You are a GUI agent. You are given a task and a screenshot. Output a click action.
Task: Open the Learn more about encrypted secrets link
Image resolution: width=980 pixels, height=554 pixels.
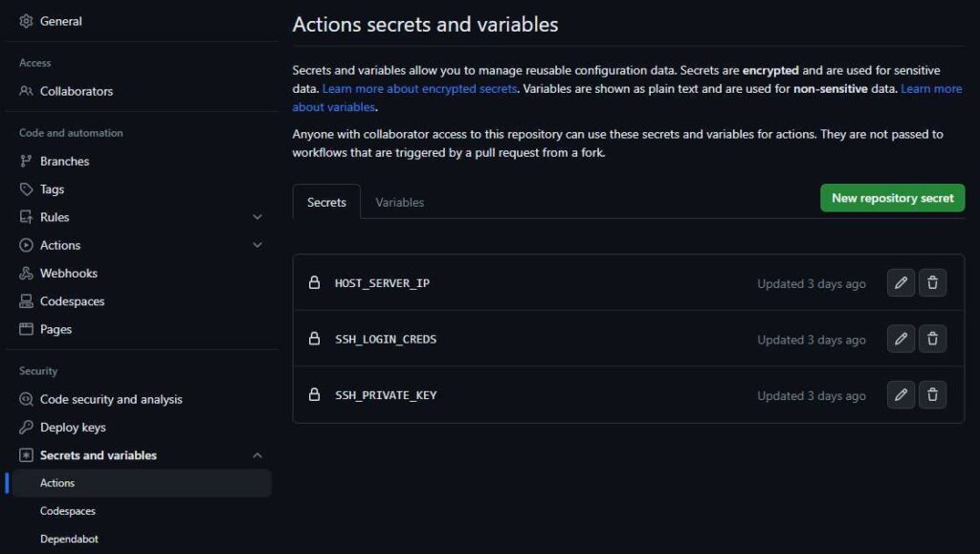point(419,89)
